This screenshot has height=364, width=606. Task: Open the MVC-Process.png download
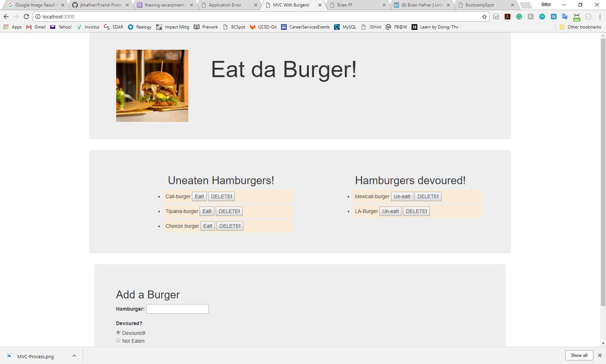pyautogui.click(x=35, y=356)
